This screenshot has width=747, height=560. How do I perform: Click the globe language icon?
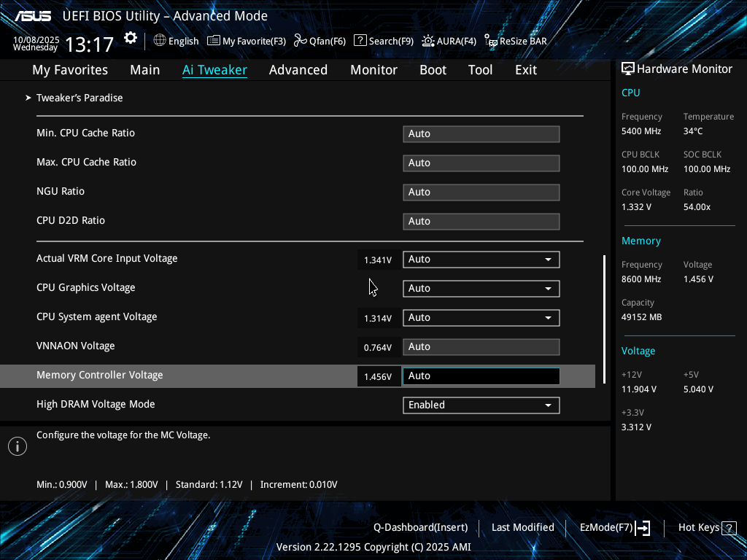(x=160, y=41)
